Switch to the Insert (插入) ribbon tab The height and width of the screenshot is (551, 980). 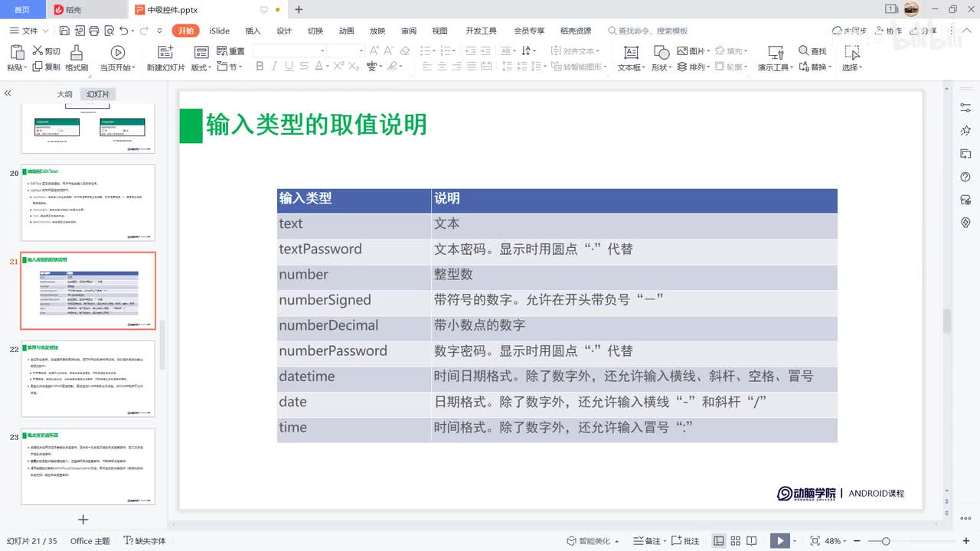point(253,31)
